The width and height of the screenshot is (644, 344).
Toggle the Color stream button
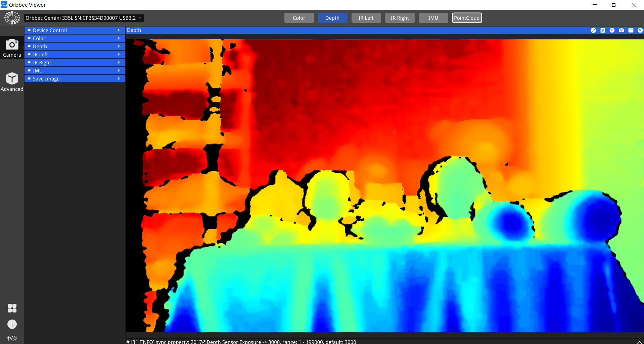[x=299, y=18]
